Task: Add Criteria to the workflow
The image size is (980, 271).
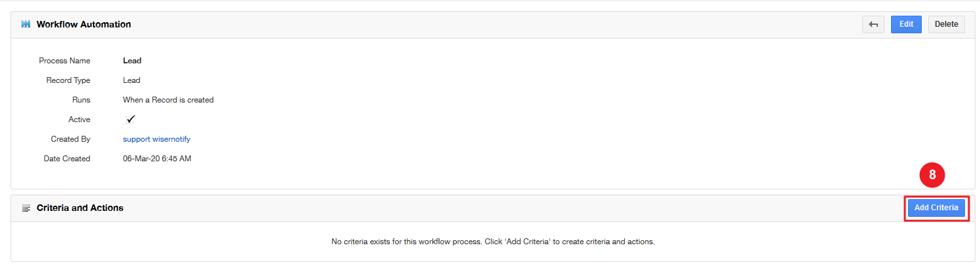Action: pos(936,208)
